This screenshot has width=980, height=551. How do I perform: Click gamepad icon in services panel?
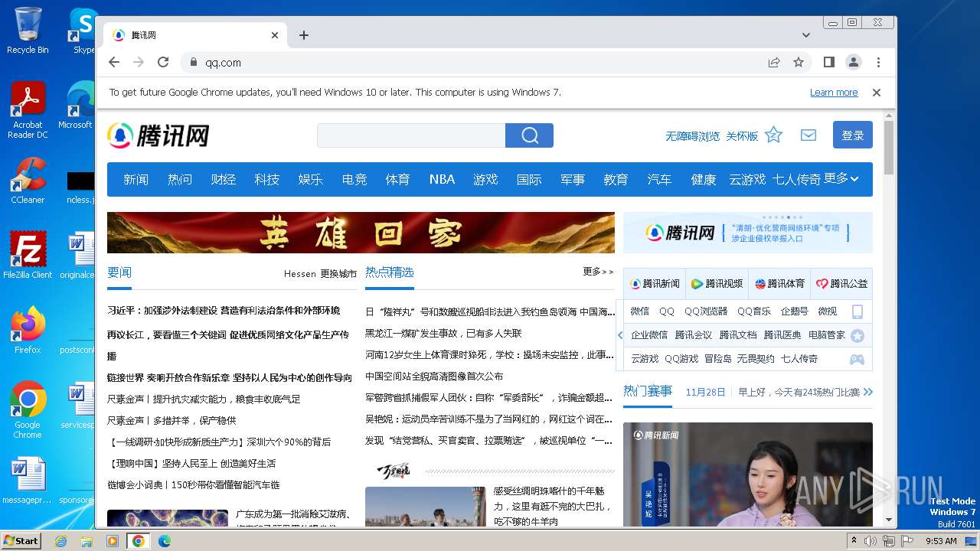click(x=857, y=359)
